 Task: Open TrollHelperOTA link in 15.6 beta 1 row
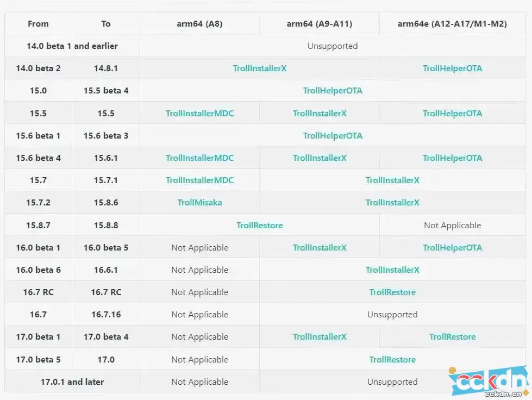[x=333, y=136]
